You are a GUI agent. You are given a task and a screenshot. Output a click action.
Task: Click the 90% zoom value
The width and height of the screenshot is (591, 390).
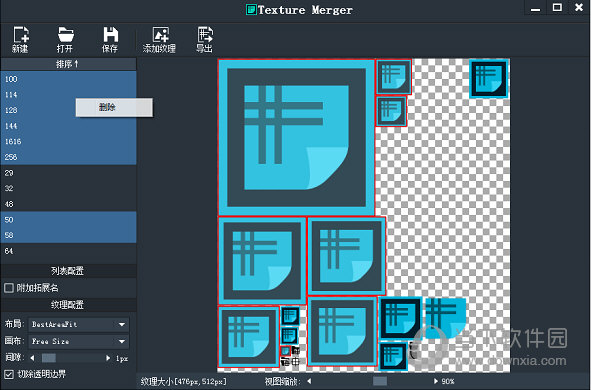tap(448, 381)
